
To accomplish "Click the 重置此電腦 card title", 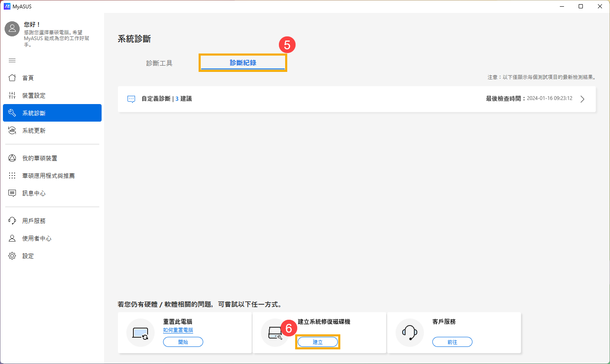I will (178, 321).
